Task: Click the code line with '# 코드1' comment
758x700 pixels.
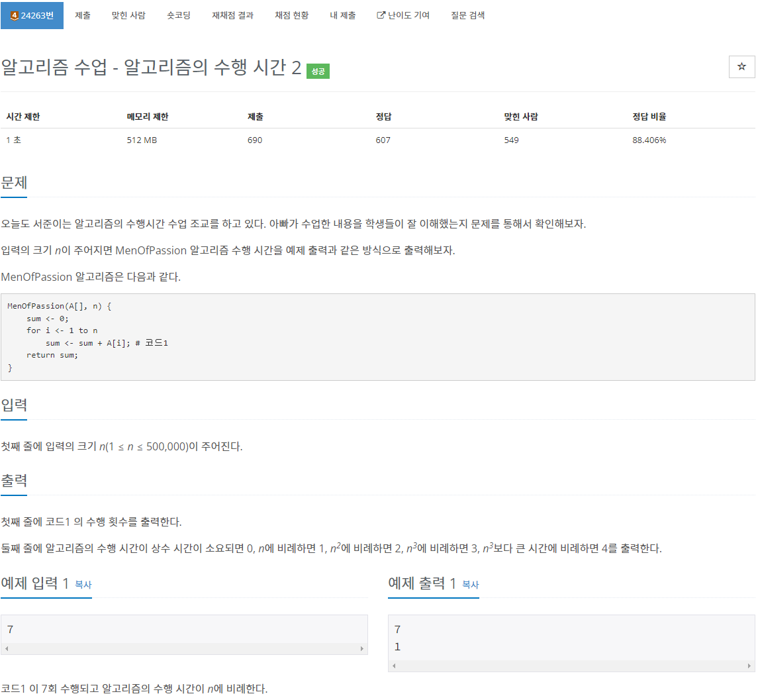Action: [107, 343]
